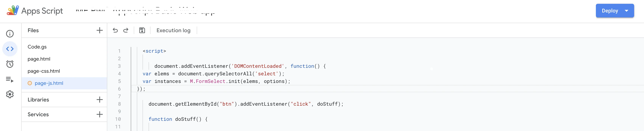The width and height of the screenshot is (644, 131).
Task: Open Project Settings gear icon
Action: [x=10, y=94]
